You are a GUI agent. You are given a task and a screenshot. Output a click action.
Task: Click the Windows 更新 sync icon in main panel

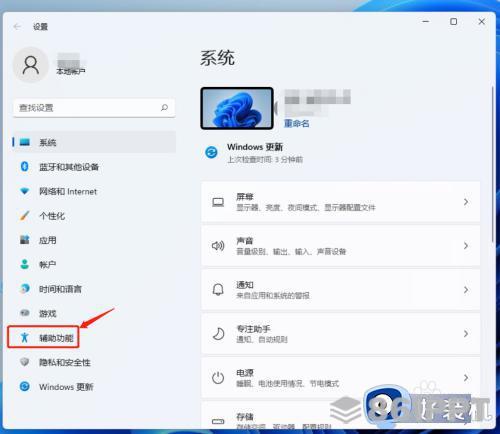tap(211, 152)
